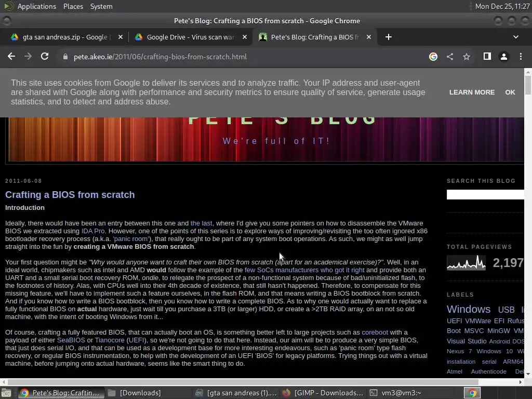Select the Pete's Blog tab

(x=314, y=37)
